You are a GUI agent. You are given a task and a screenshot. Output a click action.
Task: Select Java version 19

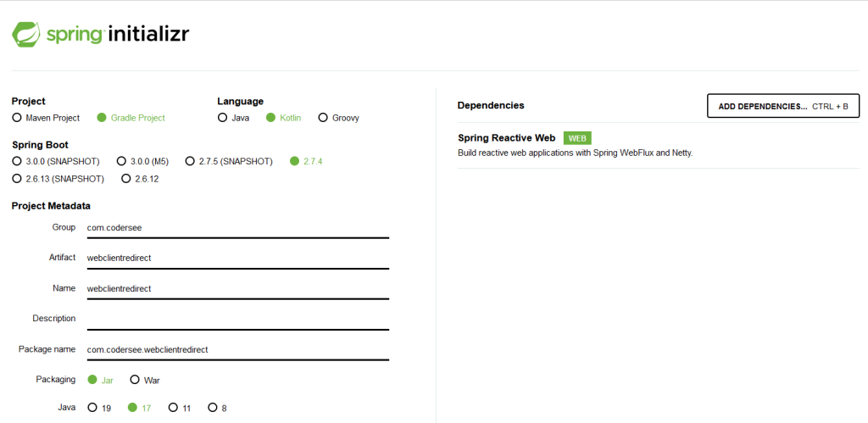coord(92,408)
